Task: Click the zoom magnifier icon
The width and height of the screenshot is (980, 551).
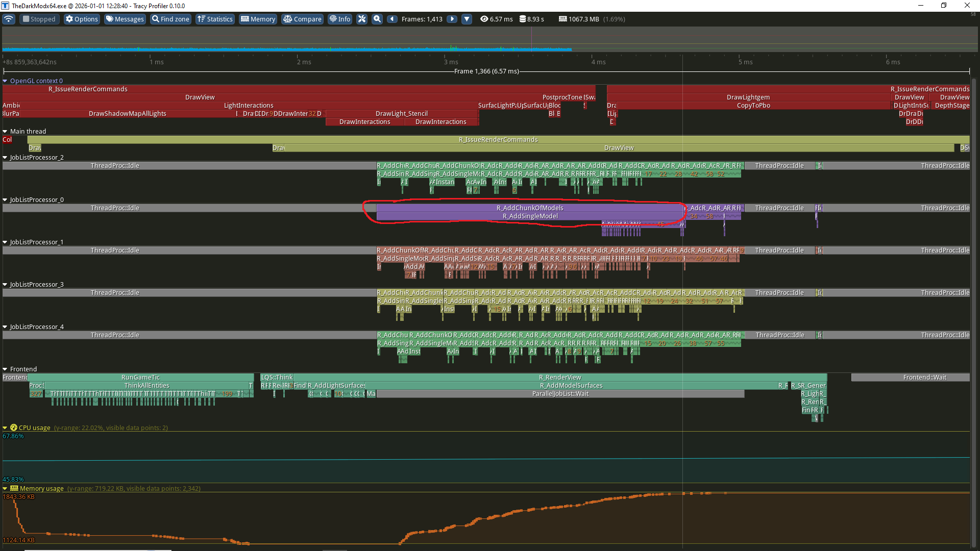Action: 377,19
